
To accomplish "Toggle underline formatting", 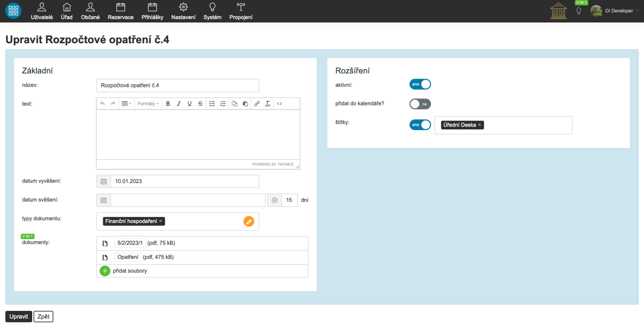I will tap(190, 103).
